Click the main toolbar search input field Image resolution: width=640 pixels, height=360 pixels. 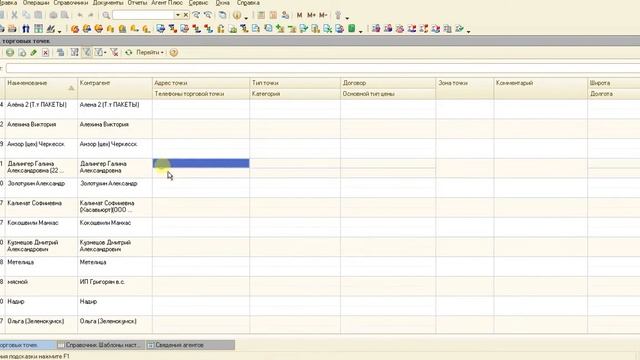(x=143, y=15)
